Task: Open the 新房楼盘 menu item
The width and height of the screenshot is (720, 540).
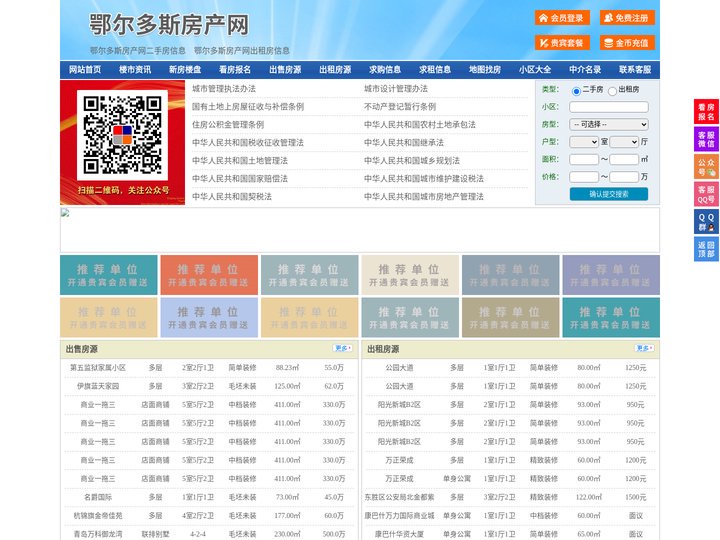Action: coord(185,70)
